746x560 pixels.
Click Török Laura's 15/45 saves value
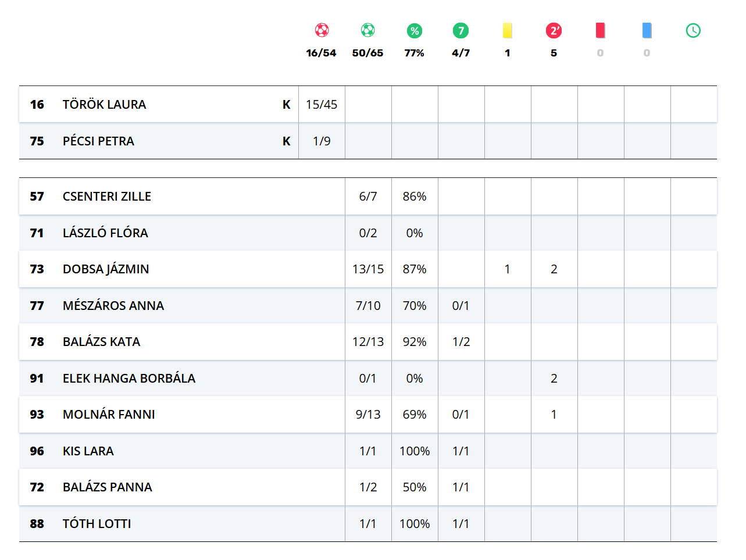[x=322, y=105]
